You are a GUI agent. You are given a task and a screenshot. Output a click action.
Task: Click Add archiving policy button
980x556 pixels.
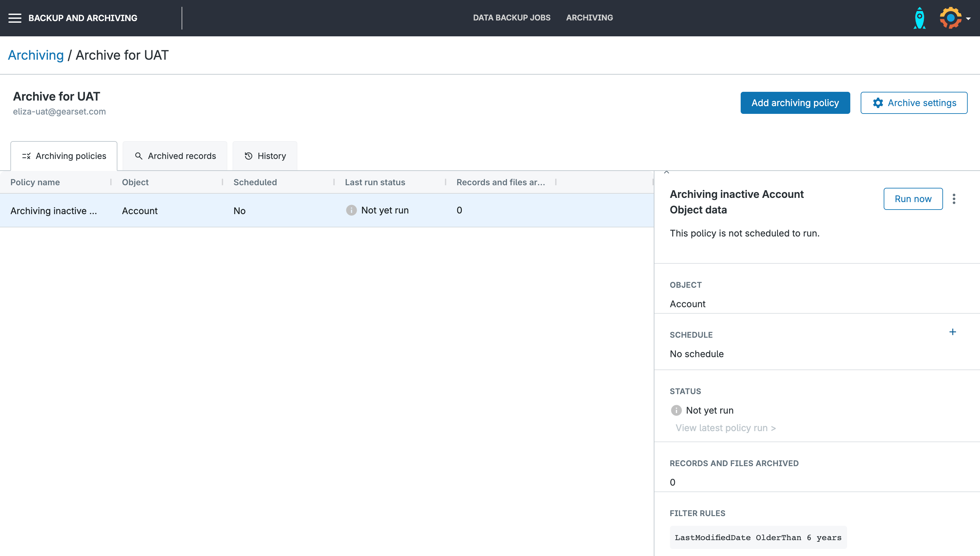click(x=795, y=103)
